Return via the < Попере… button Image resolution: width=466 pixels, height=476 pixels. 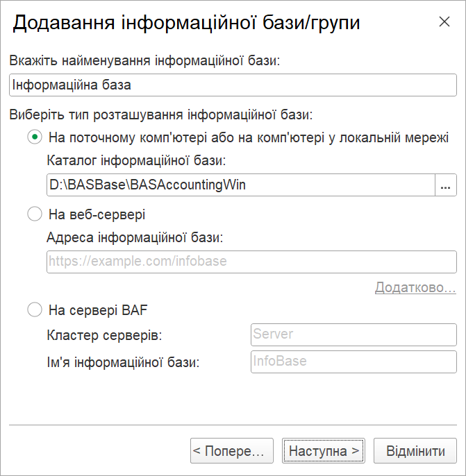tap(232, 451)
